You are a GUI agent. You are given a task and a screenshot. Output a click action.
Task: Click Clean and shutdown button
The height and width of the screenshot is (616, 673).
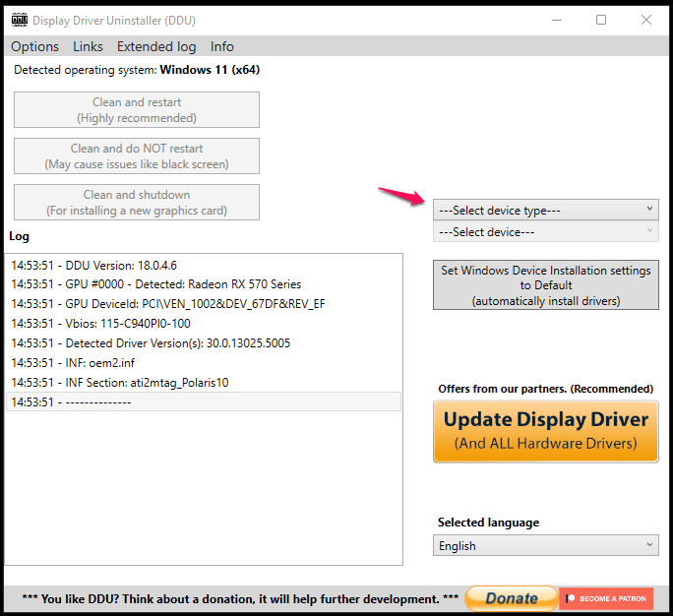(137, 203)
